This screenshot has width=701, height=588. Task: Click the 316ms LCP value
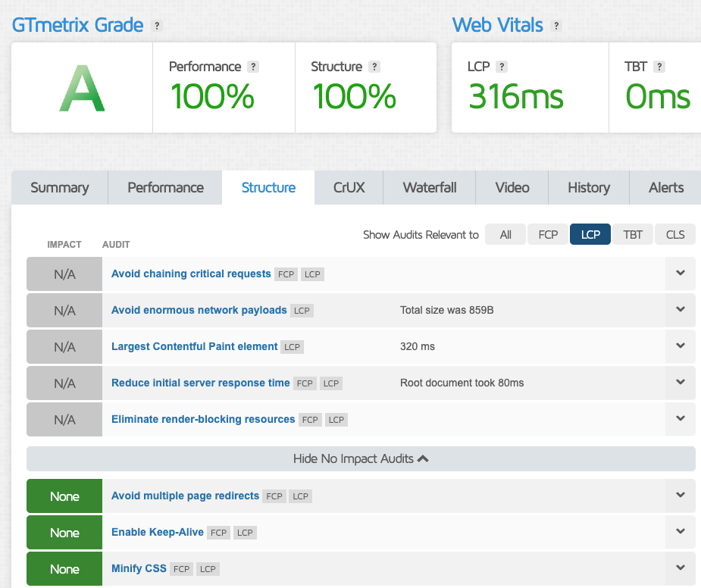[x=516, y=96]
